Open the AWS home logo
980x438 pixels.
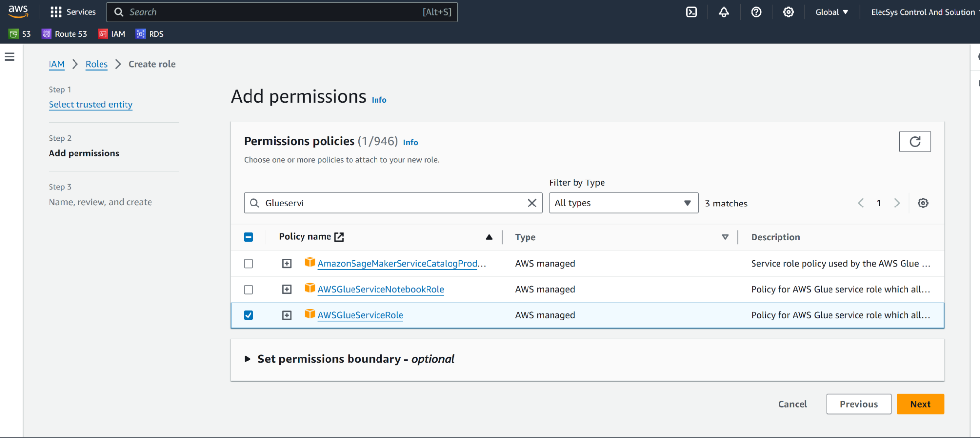[x=18, y=11]
